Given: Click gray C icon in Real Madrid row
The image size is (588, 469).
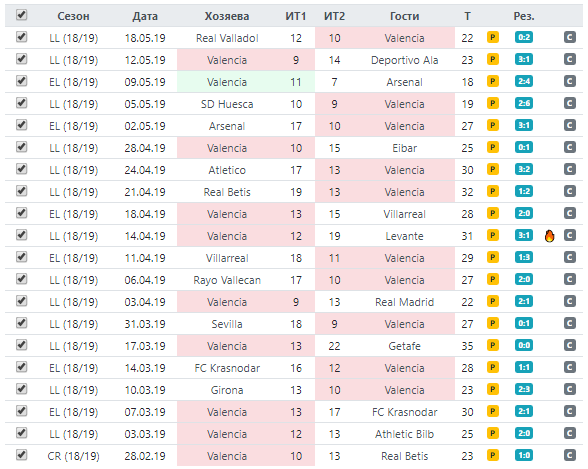Looking at the screenshot, I should 570,301.
